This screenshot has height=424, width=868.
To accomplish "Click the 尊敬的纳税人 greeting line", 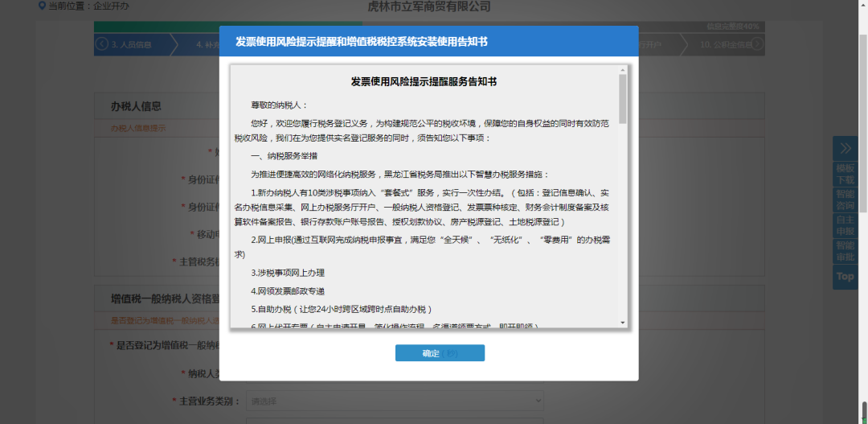I will 279,105.
